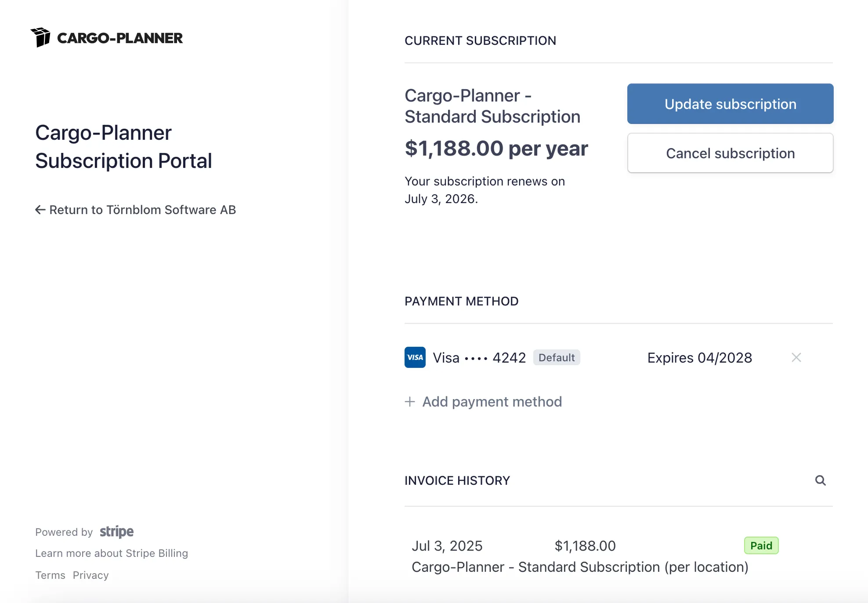Open Cancel subscription flow

(730, 153)
